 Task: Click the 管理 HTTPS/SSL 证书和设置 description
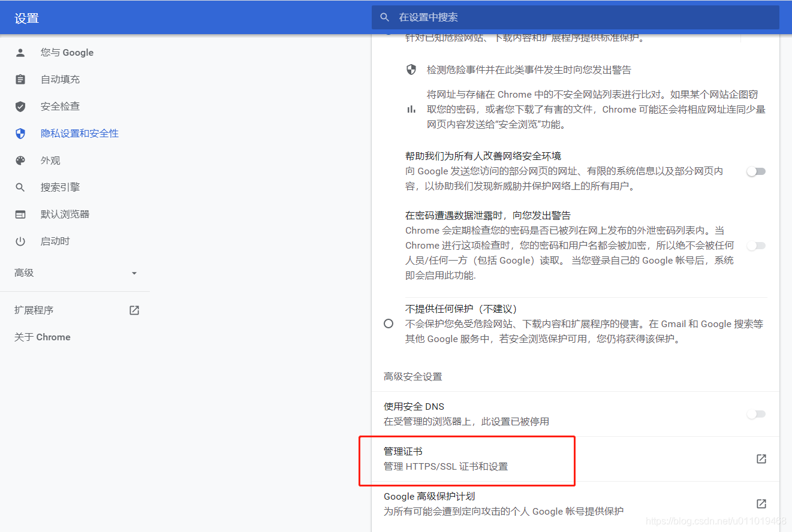pos(446,467)
